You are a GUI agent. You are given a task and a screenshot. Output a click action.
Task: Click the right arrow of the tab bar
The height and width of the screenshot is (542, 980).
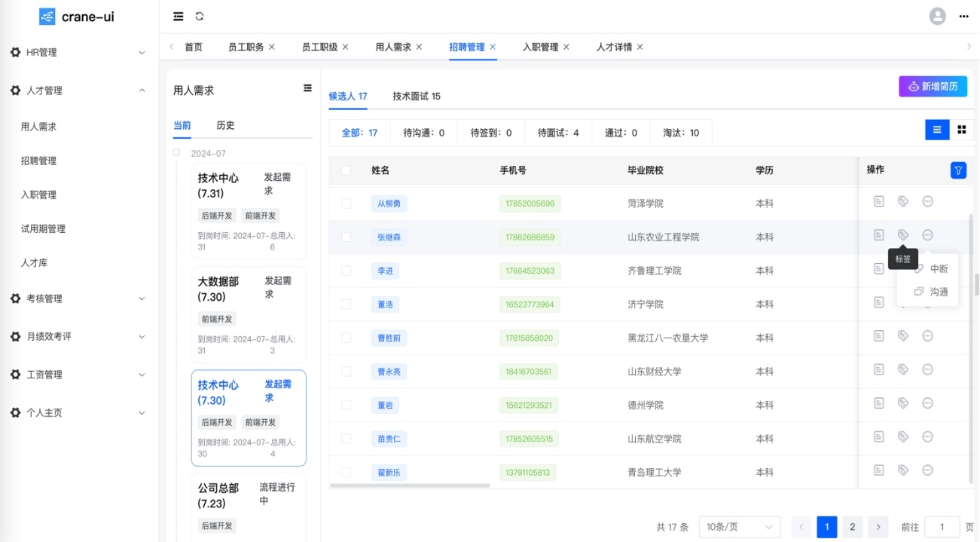pos(969,47)
